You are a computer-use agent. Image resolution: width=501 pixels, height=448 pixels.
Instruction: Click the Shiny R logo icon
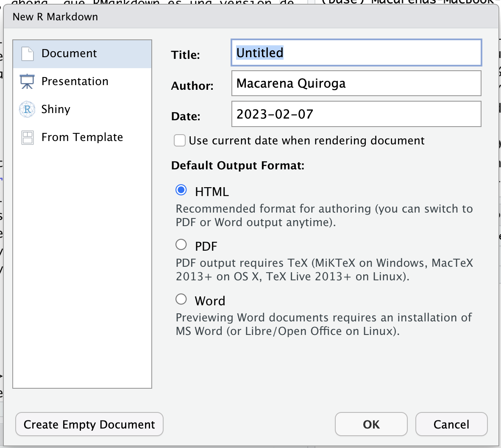click(28, 110)
